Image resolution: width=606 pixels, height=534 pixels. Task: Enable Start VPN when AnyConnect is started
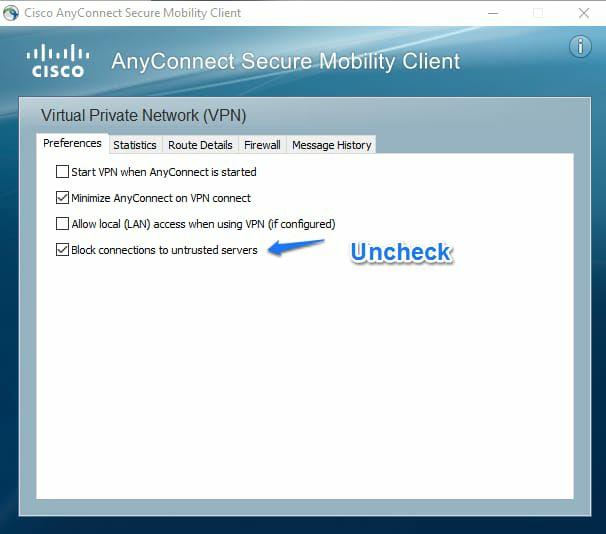[x=63, y=172]
